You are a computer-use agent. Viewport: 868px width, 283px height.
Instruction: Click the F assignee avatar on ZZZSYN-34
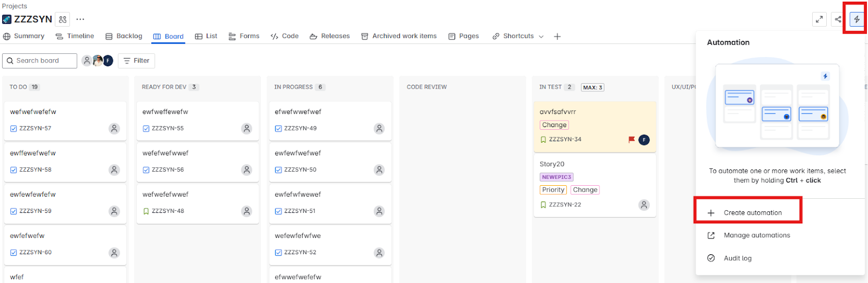click(644, 140)
